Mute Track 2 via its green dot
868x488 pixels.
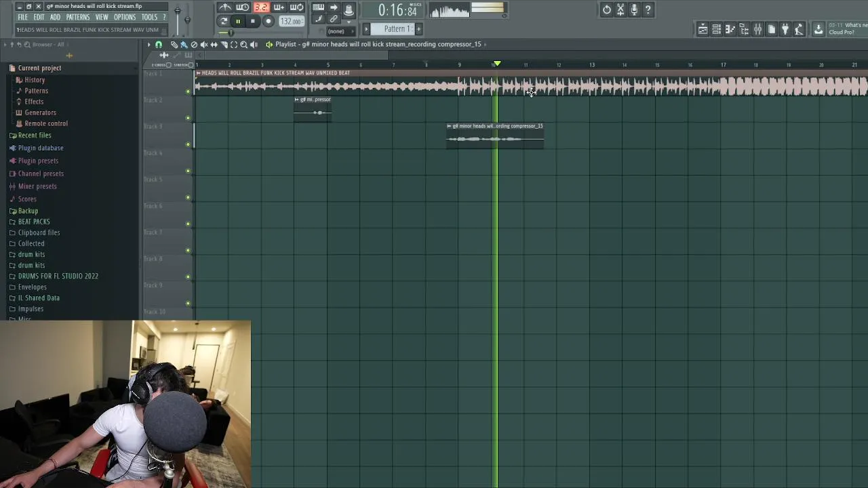click(x=188, y=118)
